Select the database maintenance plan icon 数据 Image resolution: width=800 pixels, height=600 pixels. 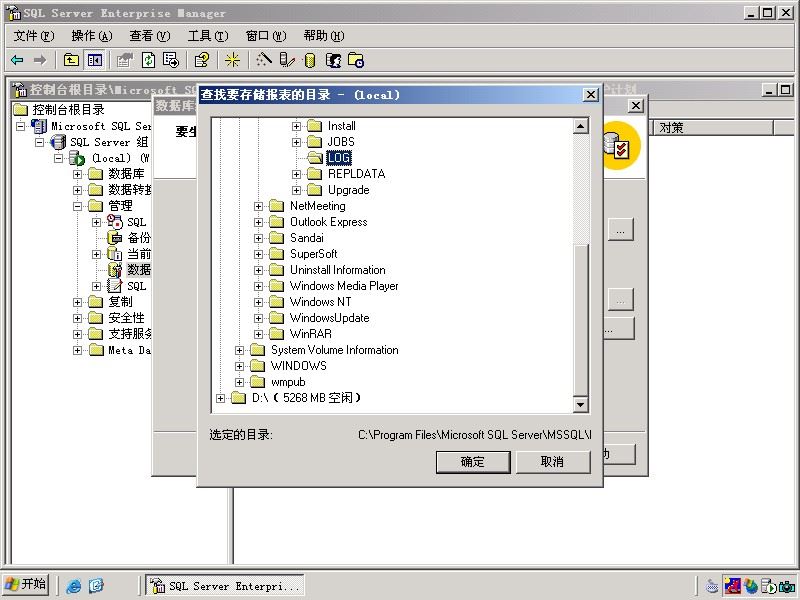click(115, 269)
